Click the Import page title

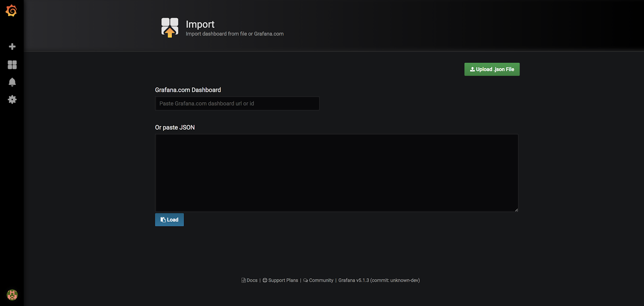[200, 24]
